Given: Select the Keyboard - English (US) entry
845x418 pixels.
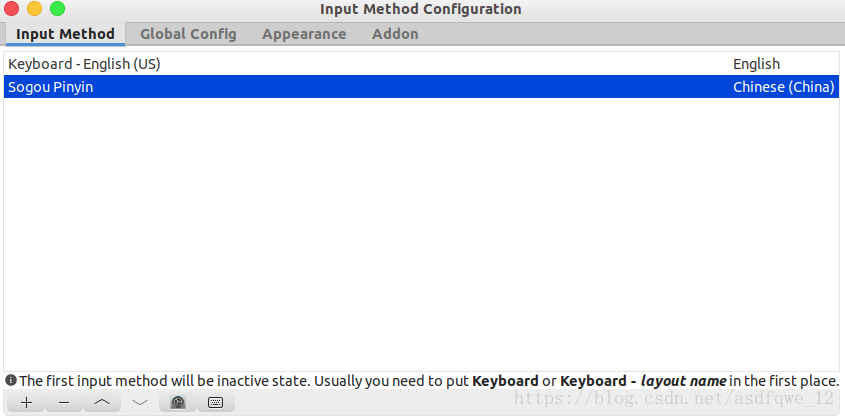Looking at the screenshot, I should [x=421, y=64].
